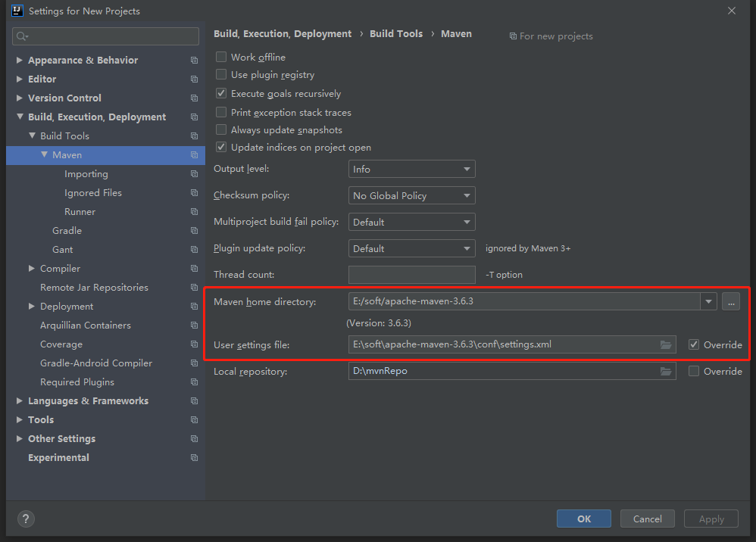Click the search magnifier icon in settings
Screen dimensions: 756x542
point(22,36)
